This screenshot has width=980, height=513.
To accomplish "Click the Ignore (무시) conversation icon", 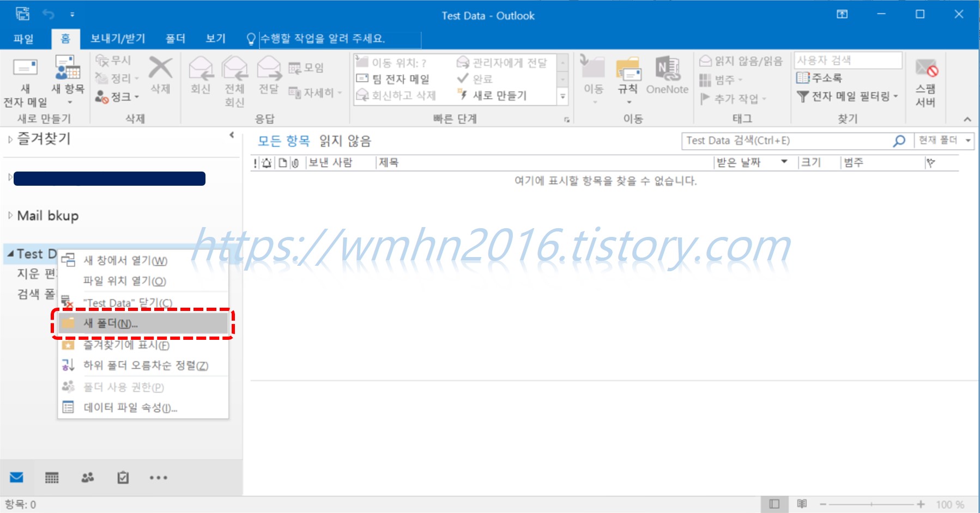I will (102, 60).
